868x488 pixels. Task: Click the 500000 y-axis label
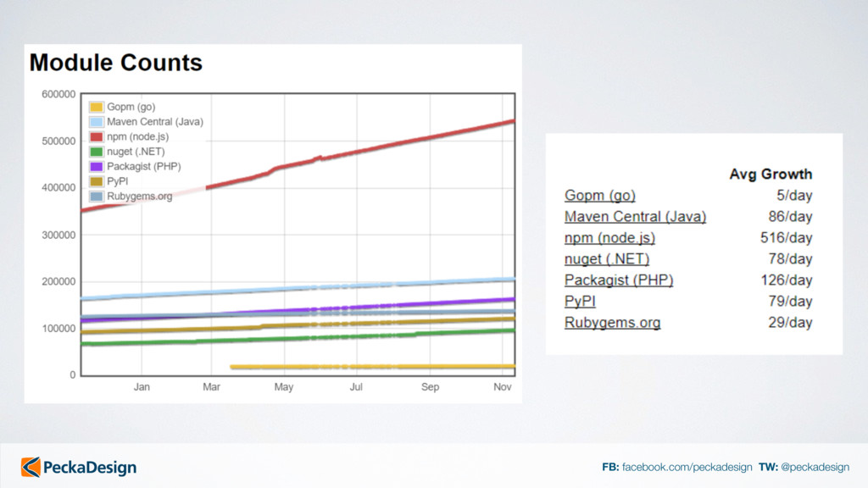click(x=58, y=141)
